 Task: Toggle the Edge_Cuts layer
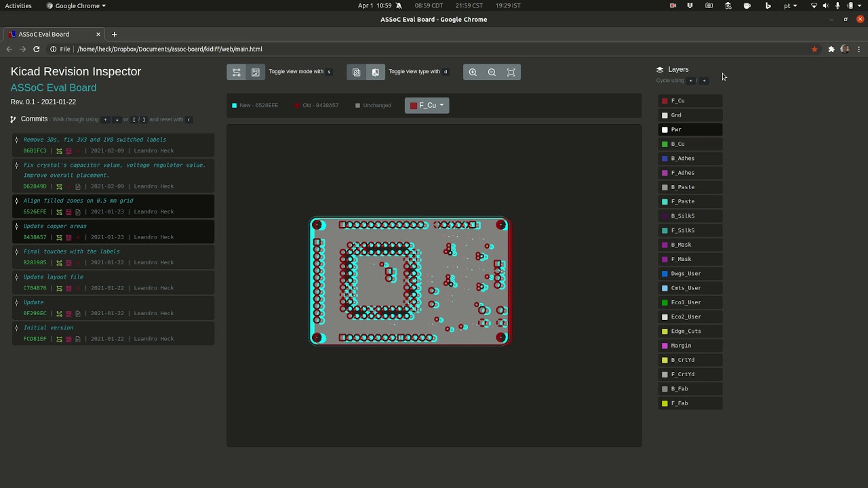click(690, 331)
